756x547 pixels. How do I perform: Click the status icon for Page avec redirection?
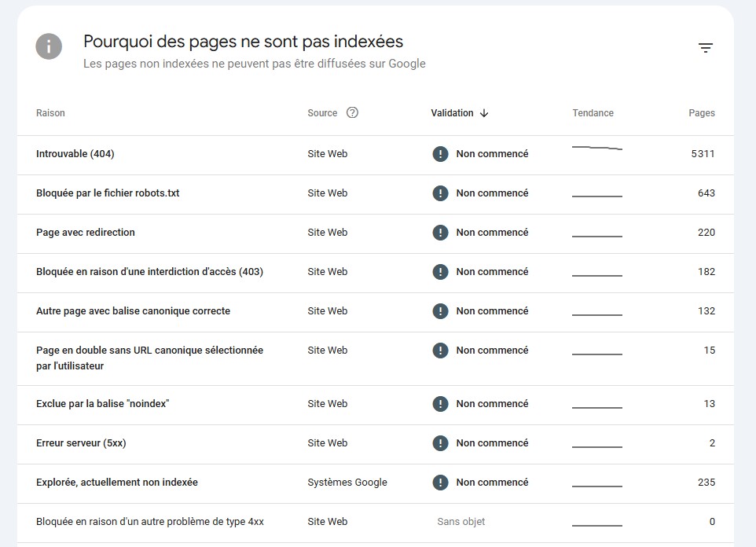[x=440, y=233]
